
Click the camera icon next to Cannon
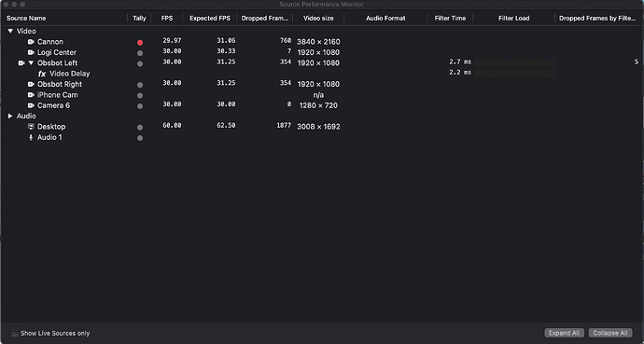coord(31,42)
